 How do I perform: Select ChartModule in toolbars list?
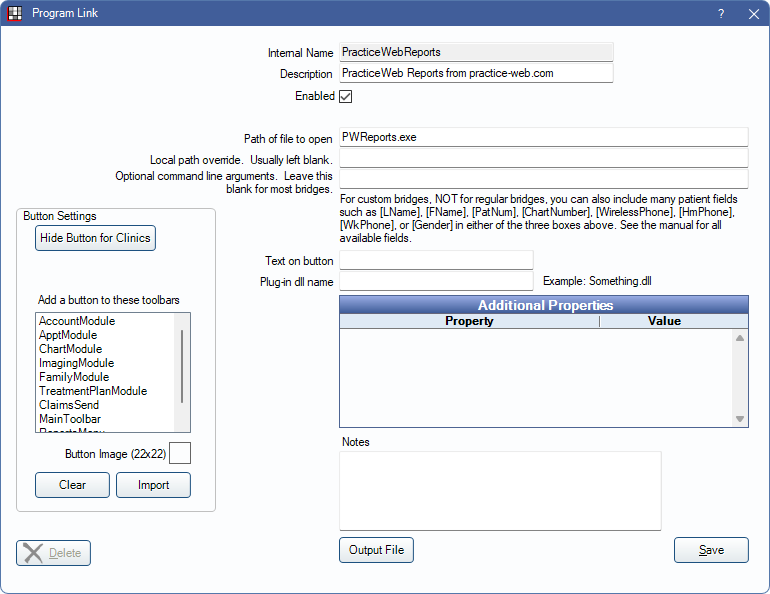click(x=70, y=349)
